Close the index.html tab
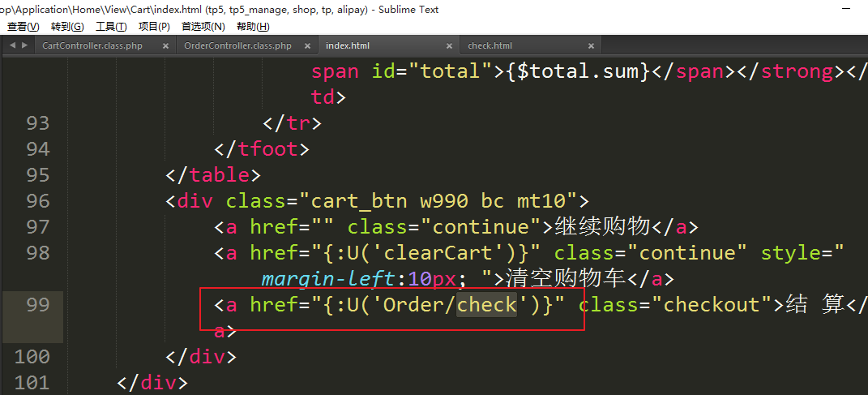This screenshot has height=395, width=868. (x=450, y=45)
